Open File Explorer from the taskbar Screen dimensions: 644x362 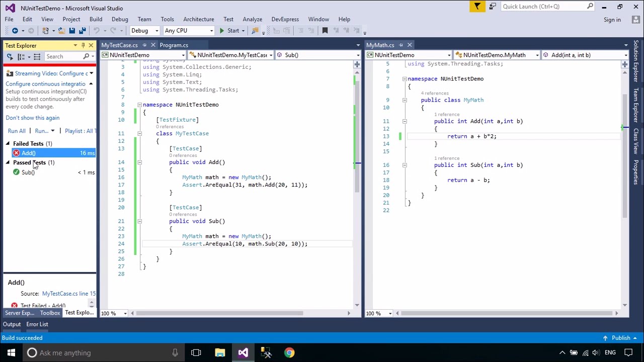click(220, 353)
